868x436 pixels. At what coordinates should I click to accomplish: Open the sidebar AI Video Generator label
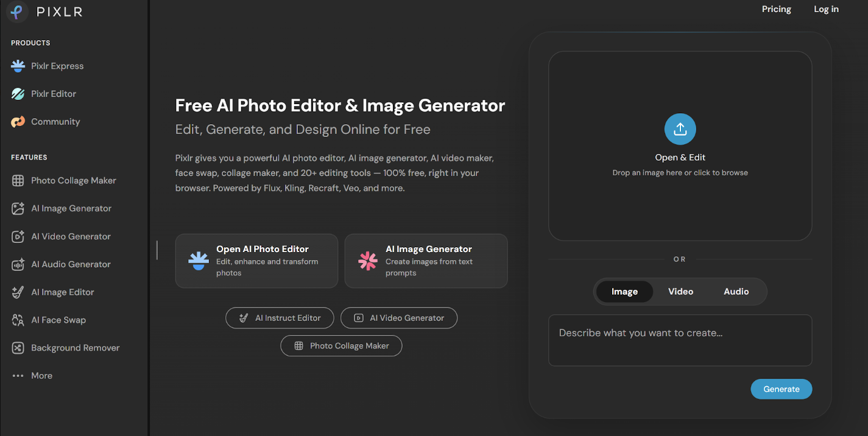[71, 236]
